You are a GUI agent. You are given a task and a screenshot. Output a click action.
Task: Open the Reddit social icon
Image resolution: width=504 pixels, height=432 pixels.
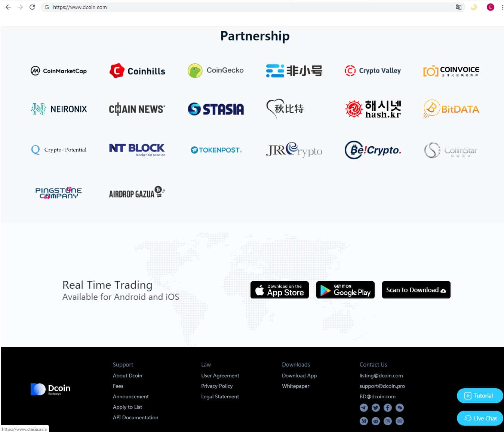(376, 421)
